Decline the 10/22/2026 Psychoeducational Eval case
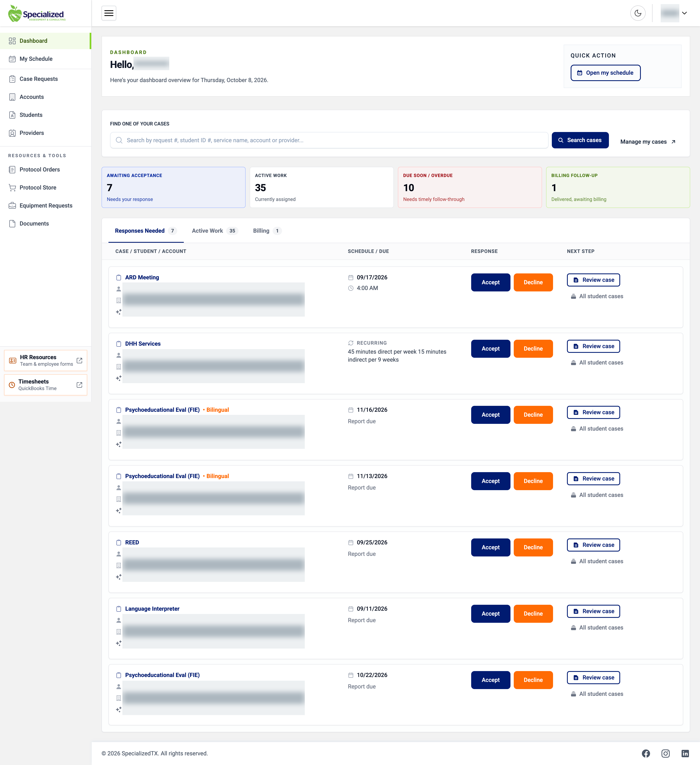The image size is (700, 765). coord(533,680)
